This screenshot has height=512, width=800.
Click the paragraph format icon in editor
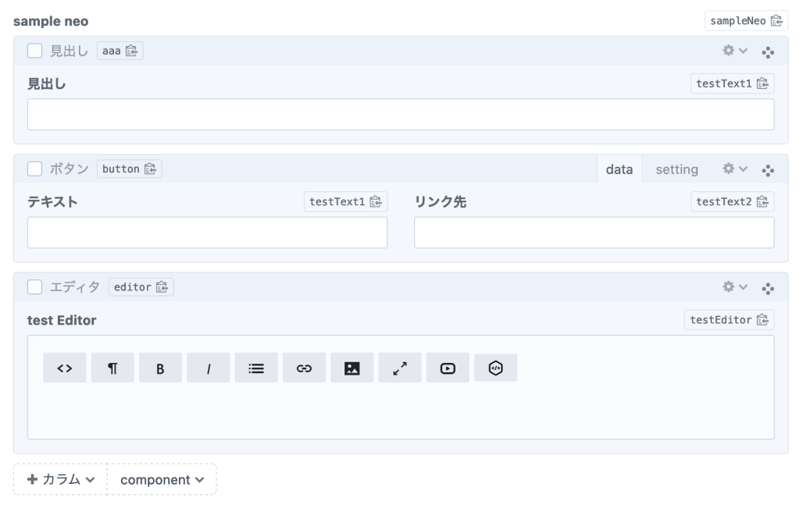click(112, 368)
